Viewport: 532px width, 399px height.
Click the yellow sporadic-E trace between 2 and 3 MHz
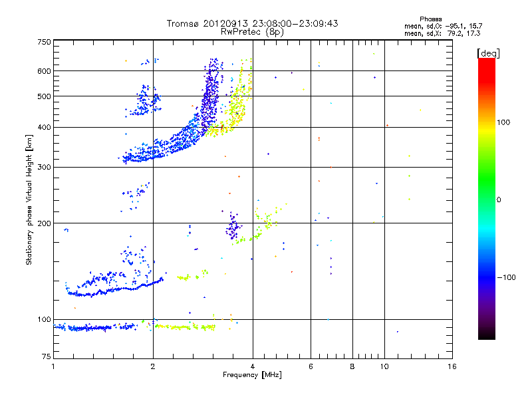click(185, 327)
